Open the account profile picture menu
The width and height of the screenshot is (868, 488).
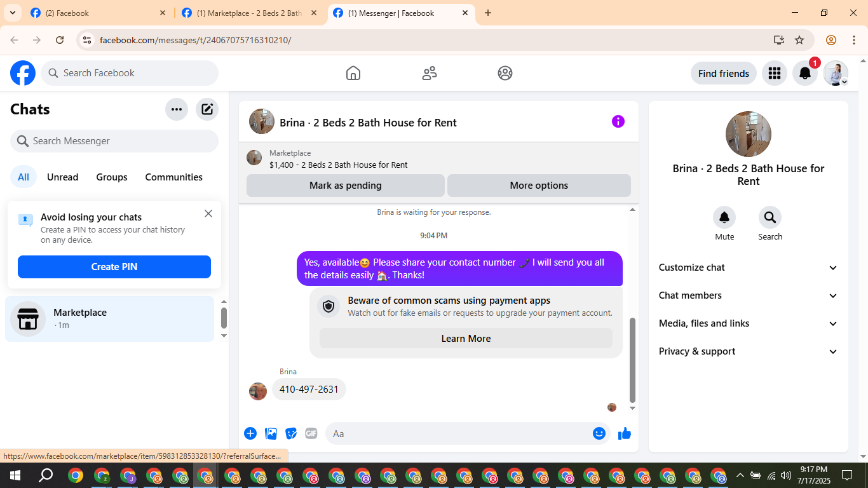tap(836, 73)
